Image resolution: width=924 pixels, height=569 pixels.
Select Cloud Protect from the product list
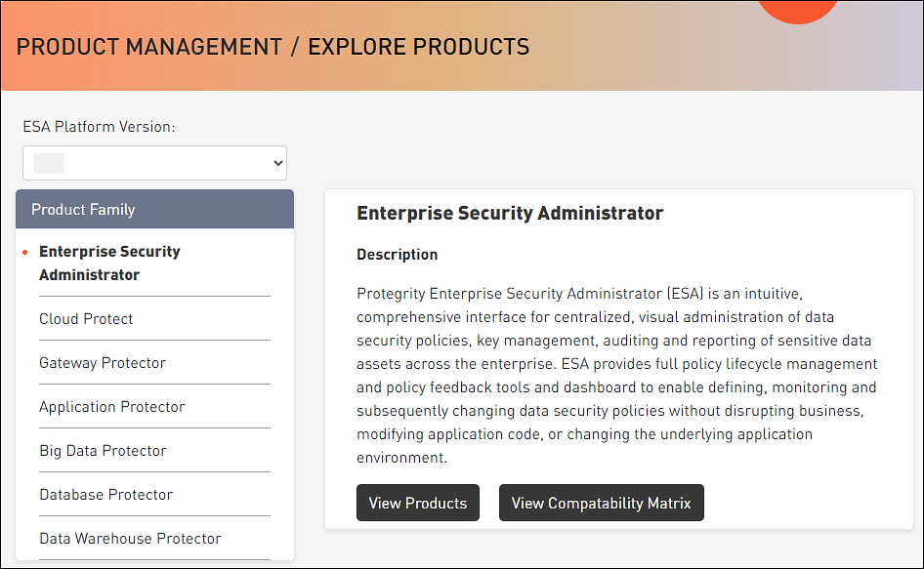click(x=86, y=318)
